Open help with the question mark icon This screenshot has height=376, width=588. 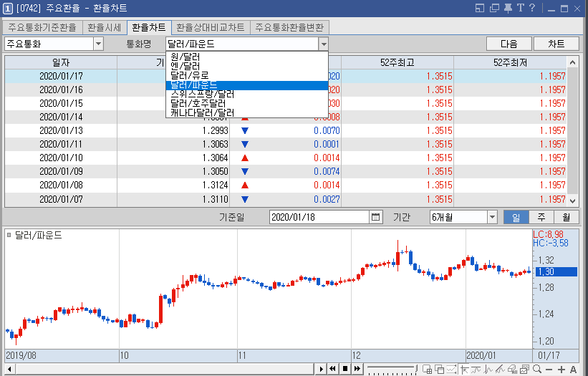pos(532,8)
